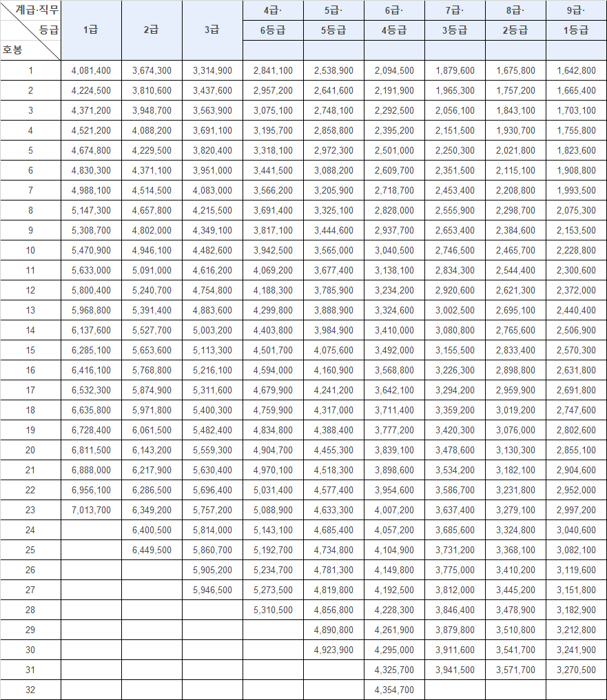
Task: Select the 3등급 header cell
Action: pyautogui.click(x=455, y=30)
